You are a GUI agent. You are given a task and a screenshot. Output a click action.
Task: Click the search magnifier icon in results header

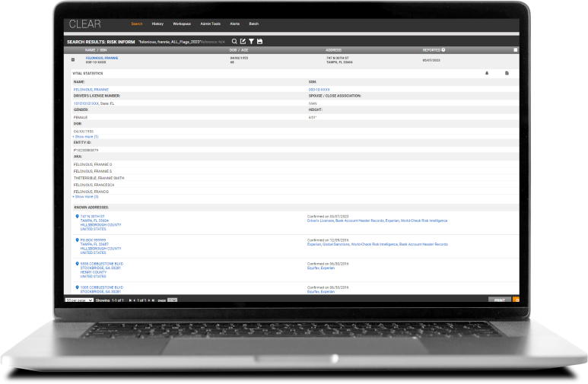[235, 41]
